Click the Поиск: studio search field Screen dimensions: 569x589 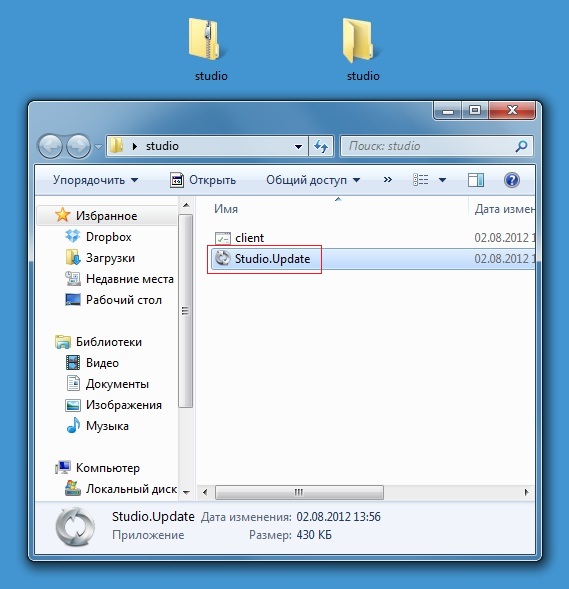tap(436, 146)
